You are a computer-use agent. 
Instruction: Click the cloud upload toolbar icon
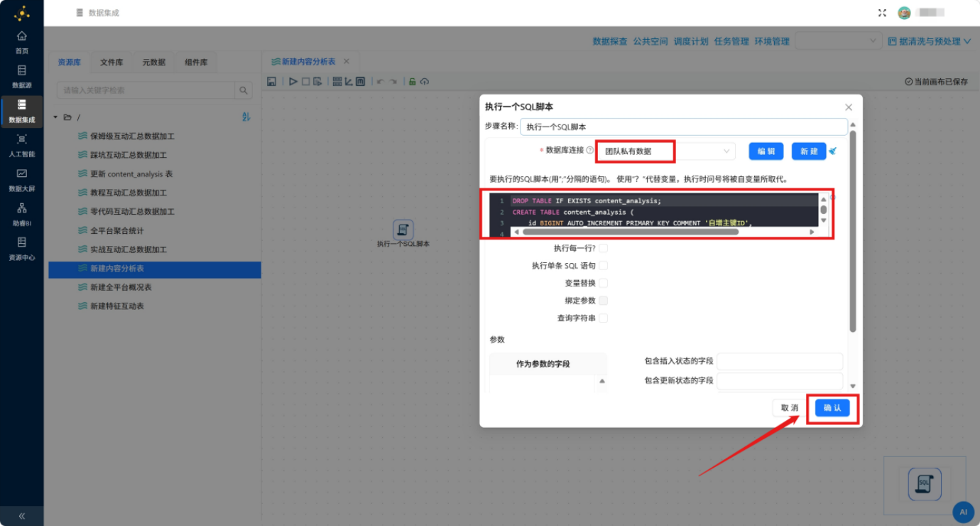425,82
